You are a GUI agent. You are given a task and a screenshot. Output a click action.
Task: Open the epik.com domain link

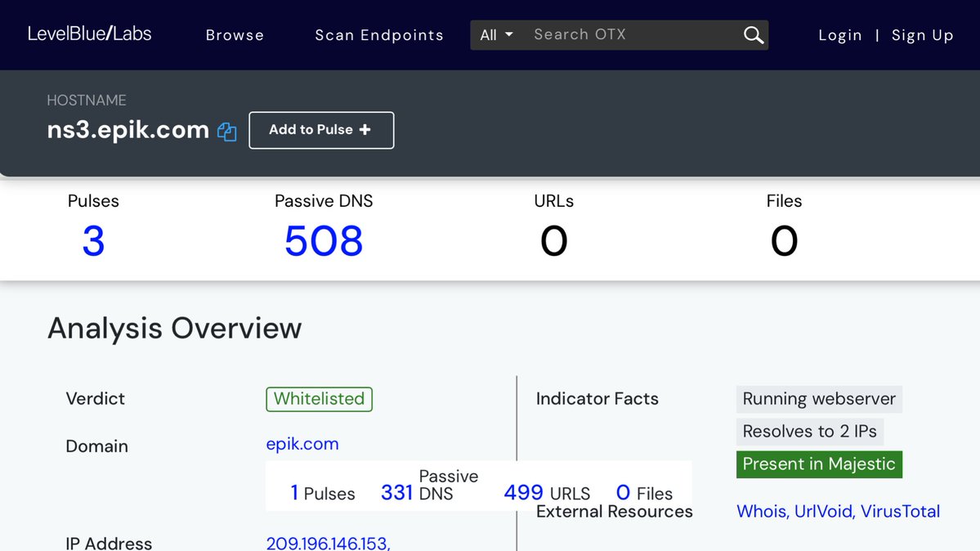302,444
